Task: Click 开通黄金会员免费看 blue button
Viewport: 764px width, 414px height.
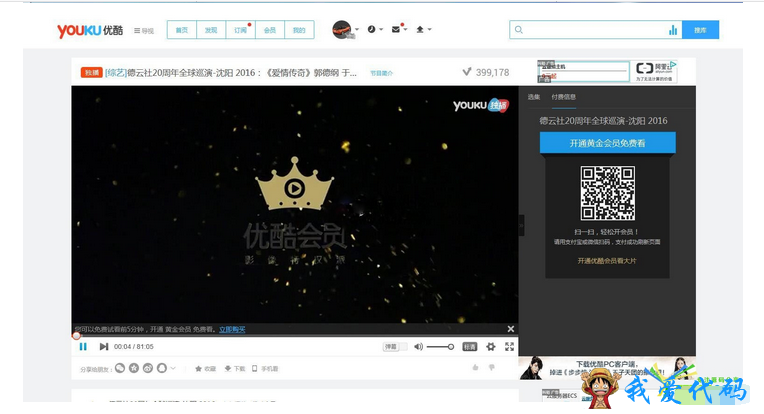Action: pos(608,143)
